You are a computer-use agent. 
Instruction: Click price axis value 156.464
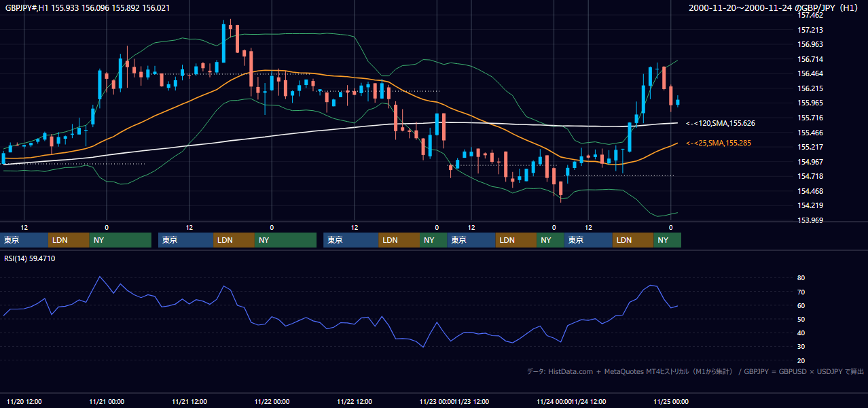[810, 73]
